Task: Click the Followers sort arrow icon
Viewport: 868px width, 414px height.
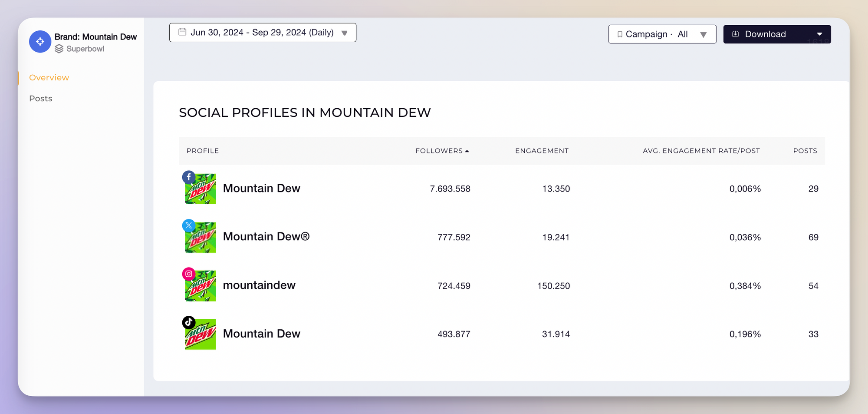Action: coord(467,151)
